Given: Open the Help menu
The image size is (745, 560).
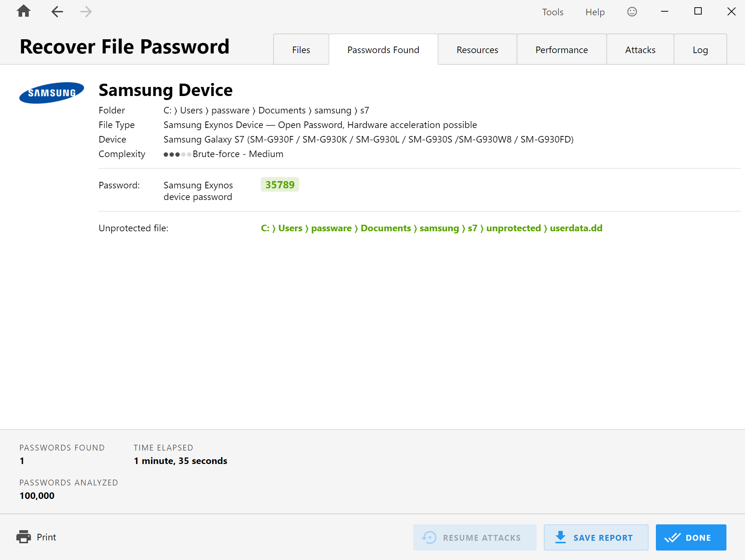Looking at the screenshot, I should click(x=595, y=12).
